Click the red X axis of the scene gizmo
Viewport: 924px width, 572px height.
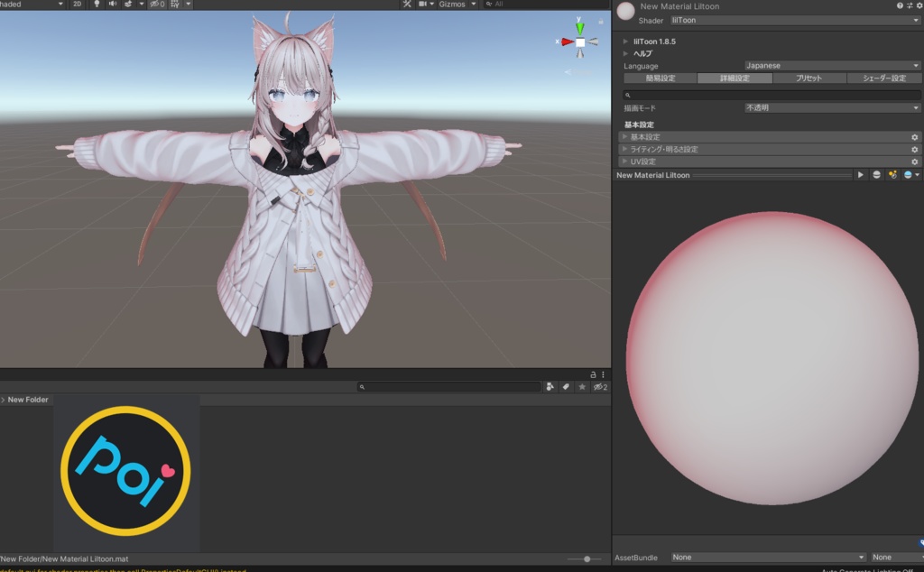coord(567,42)
